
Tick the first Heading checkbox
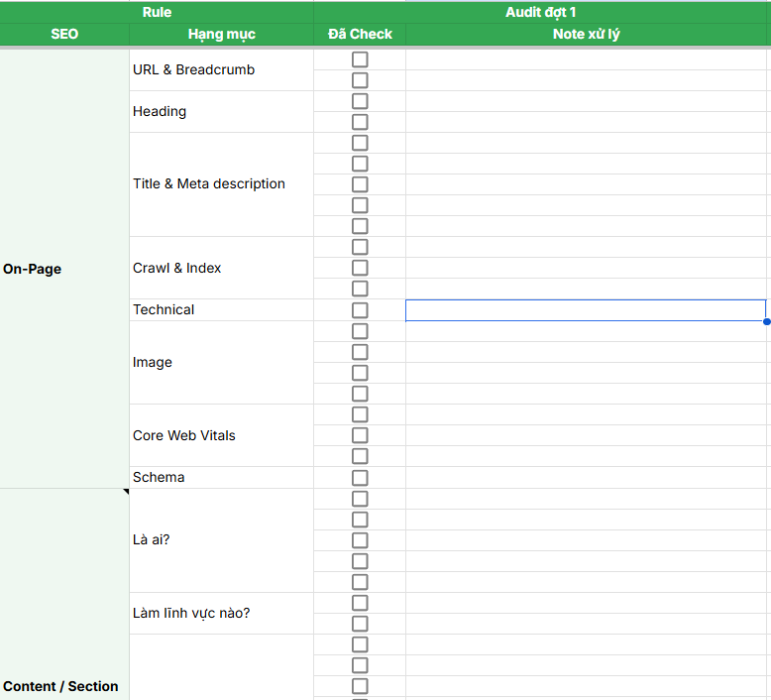click(360, 101)
